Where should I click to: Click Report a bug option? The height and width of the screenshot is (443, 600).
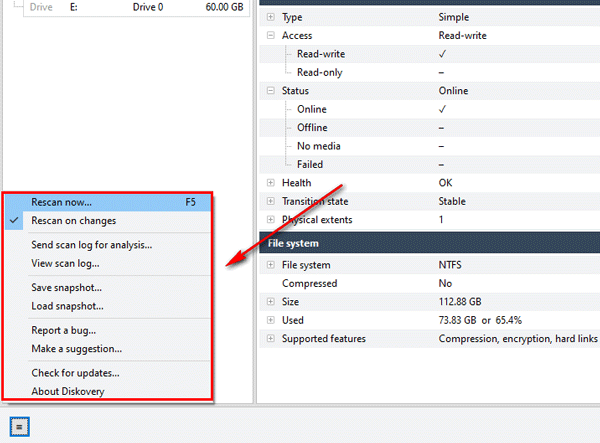point(63,331)
